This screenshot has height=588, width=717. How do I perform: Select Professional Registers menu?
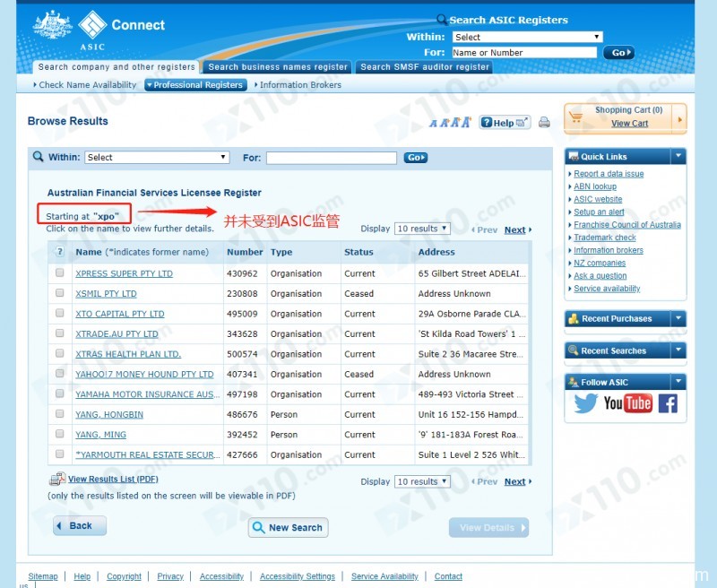point(196,85)
